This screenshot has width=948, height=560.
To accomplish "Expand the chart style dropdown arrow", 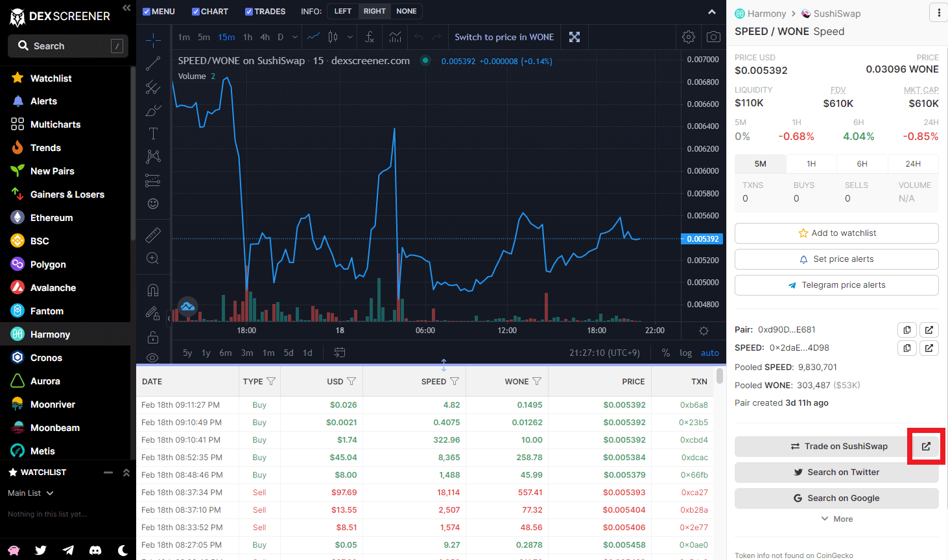I will (350, 37).
